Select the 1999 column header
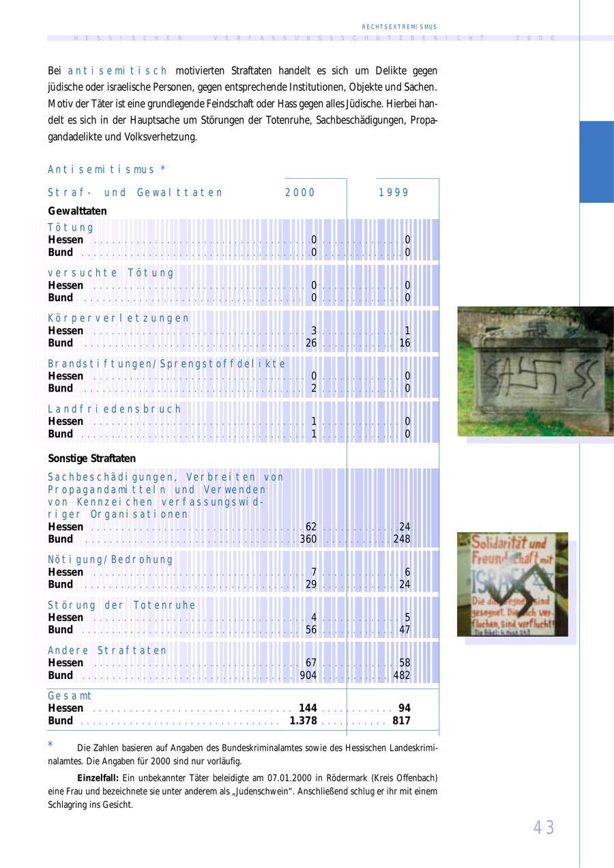614x868 pixels. point(394,192)
